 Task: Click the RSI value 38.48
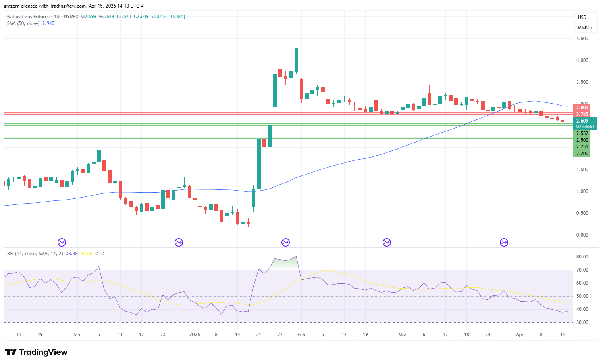tap(72, 254)
